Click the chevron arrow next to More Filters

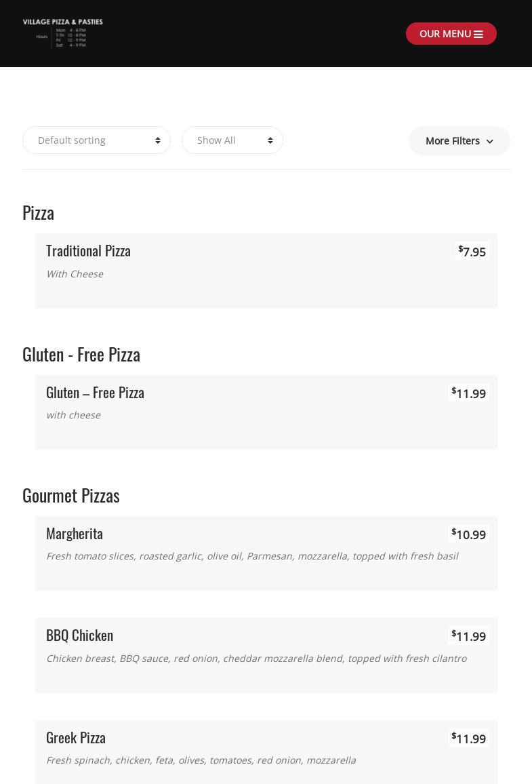(490, 142)
